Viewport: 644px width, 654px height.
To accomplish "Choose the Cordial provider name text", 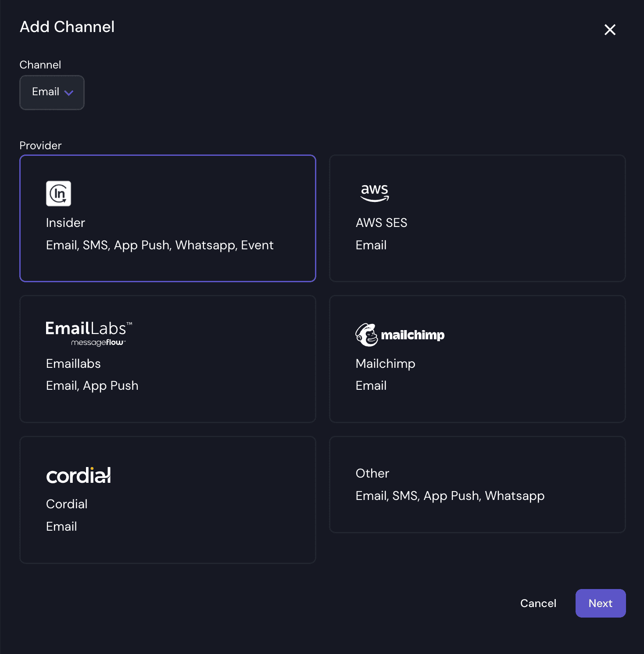I will click(67, 504).
